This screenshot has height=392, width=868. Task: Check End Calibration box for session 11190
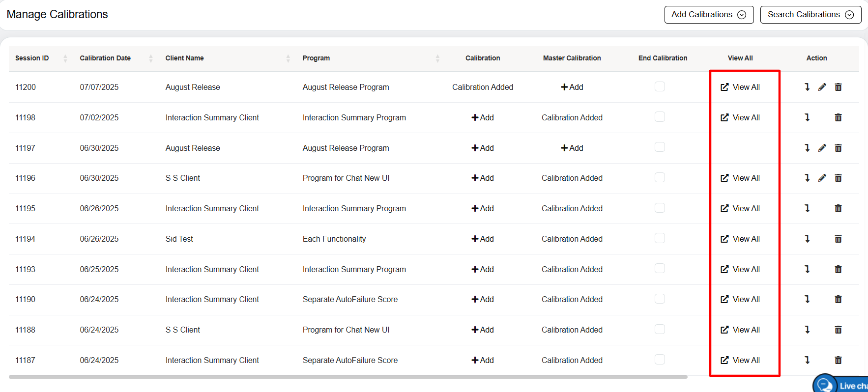coord(660,299)
